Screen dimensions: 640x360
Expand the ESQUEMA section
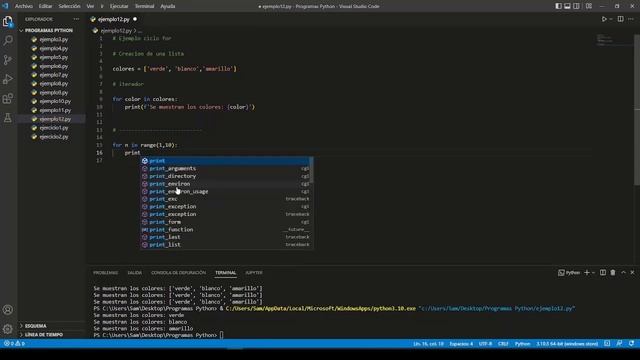pyautogui.click(x=36, y=326)
